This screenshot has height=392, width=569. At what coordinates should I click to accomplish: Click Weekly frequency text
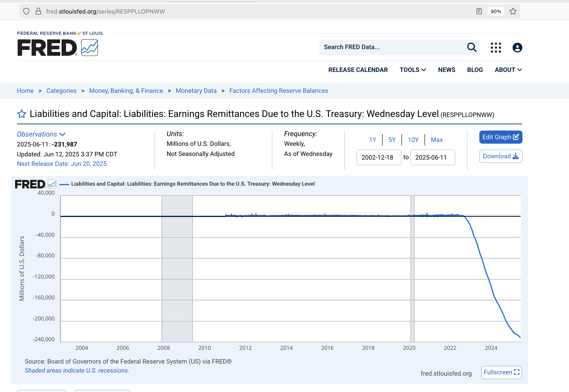pyautogui.click(x=294, y=144)
